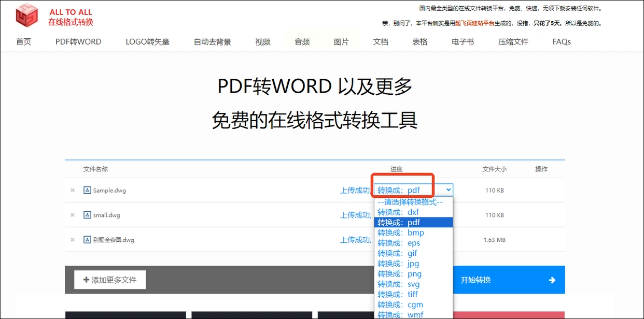644x319 pixels.
Task: Click 上传成功 status for 别墅全套图.dwg
Action: pyautogui.click(x=355, y=240)
